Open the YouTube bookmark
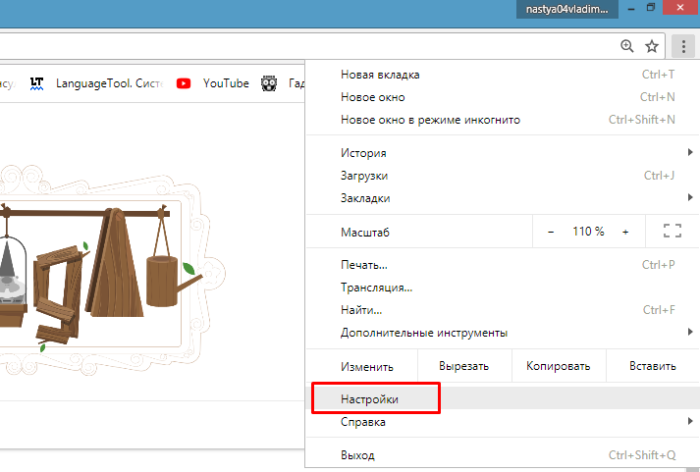Image resolution: width=700 pixels, height=472 pixels. pos(213,84)
